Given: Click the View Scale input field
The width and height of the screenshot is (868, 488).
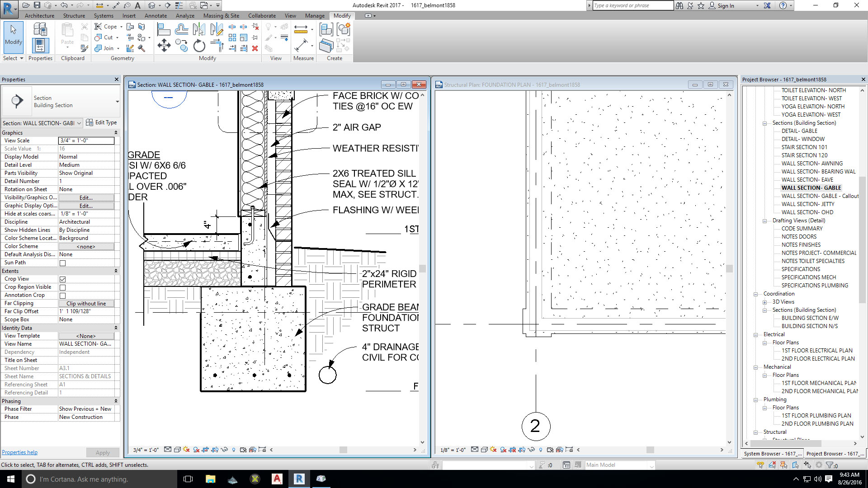Looking at the screenshot, I should [86, 141].
